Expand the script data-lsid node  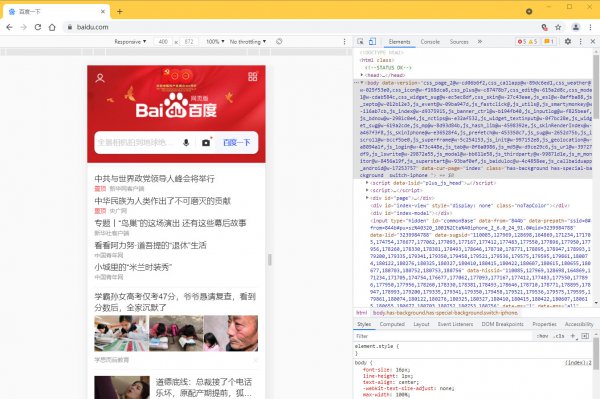(x=367, y=183)
